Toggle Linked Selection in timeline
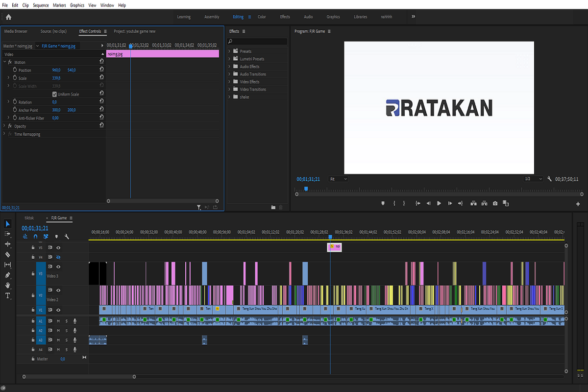This screenshot has width=588, height=392. (x=46, y=237)
